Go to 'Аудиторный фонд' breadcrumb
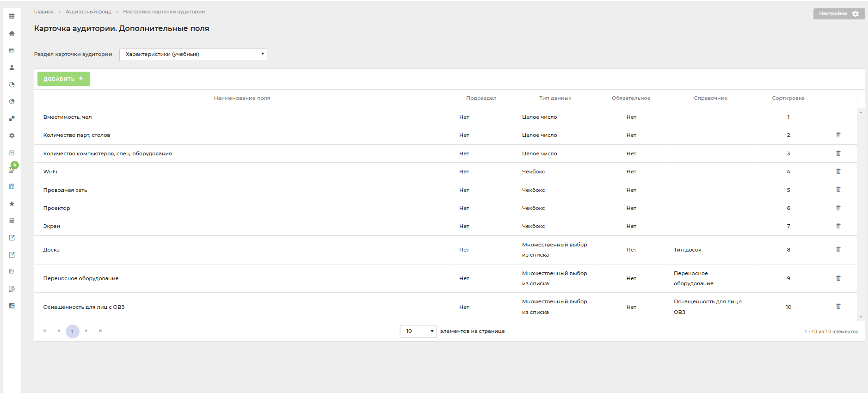The width and height of the screenshot is (868, 393). [88, 12]
